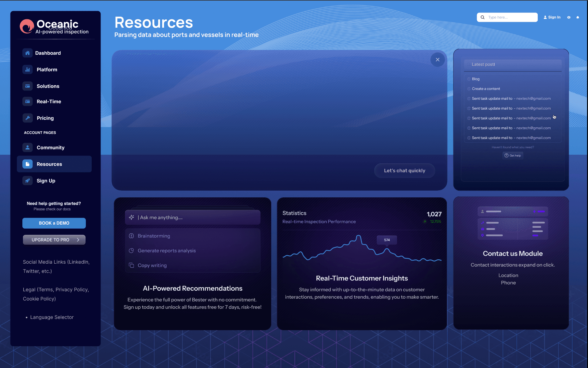Click the Sign In link
The width and height of the screenshot is (588, 368).
552,17
